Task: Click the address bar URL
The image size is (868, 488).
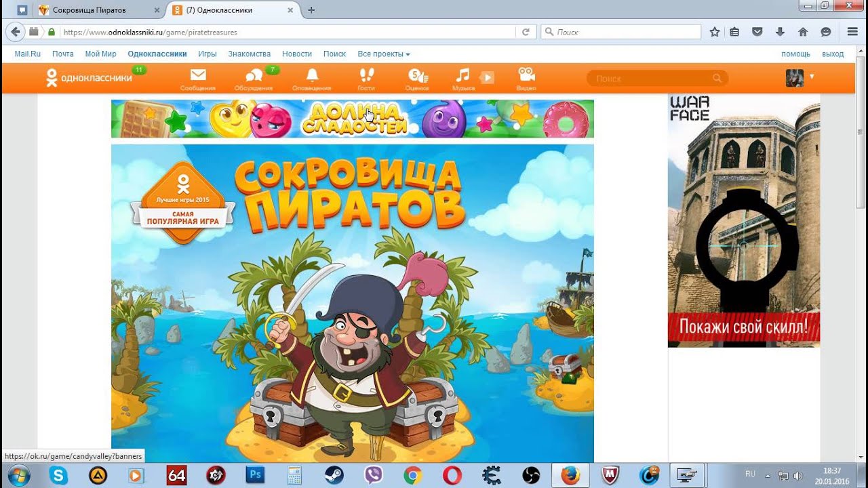Action: tap(151, 32)
